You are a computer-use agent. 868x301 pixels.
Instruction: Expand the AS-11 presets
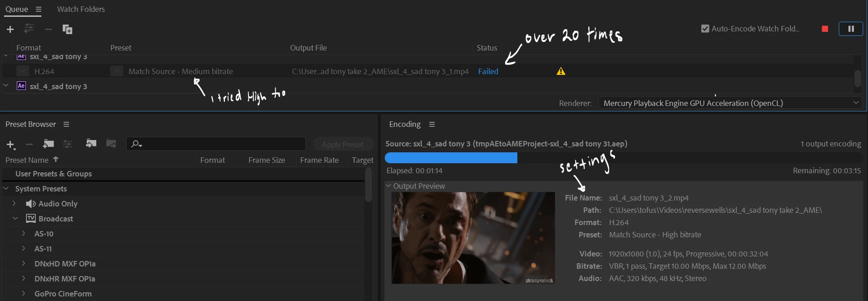tap(24, 248)
